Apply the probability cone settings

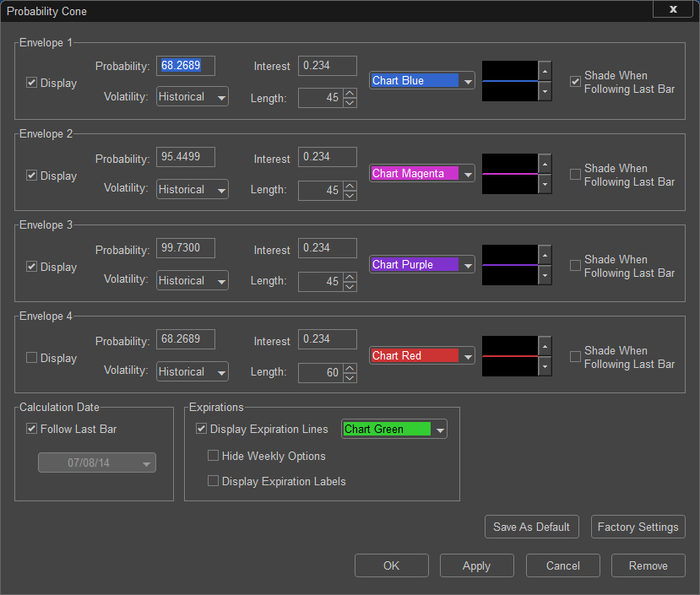click(x=477, y=565)
